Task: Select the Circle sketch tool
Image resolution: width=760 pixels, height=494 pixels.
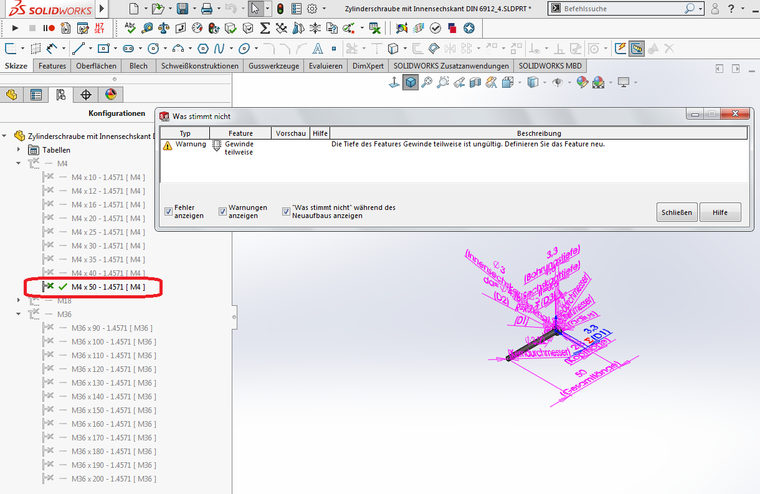Action: (x=153, y=48)
